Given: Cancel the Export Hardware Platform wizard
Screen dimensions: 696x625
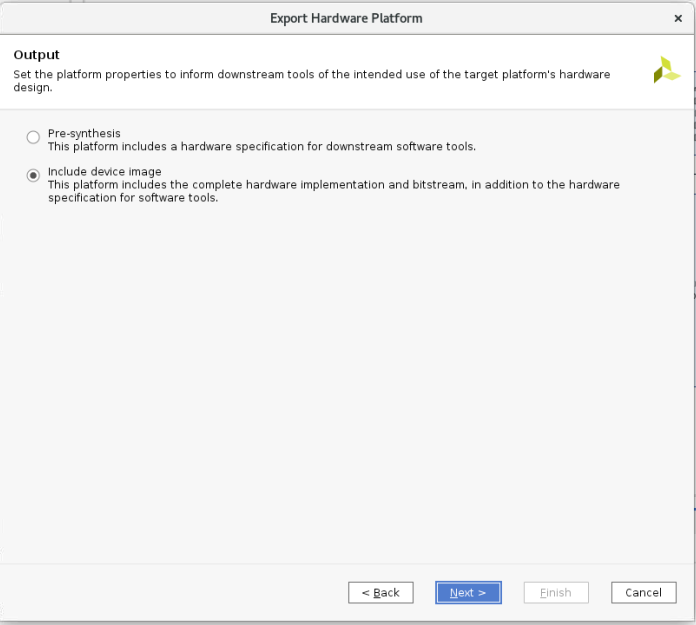Looking at the screenshot, I should tap(644, 593).
